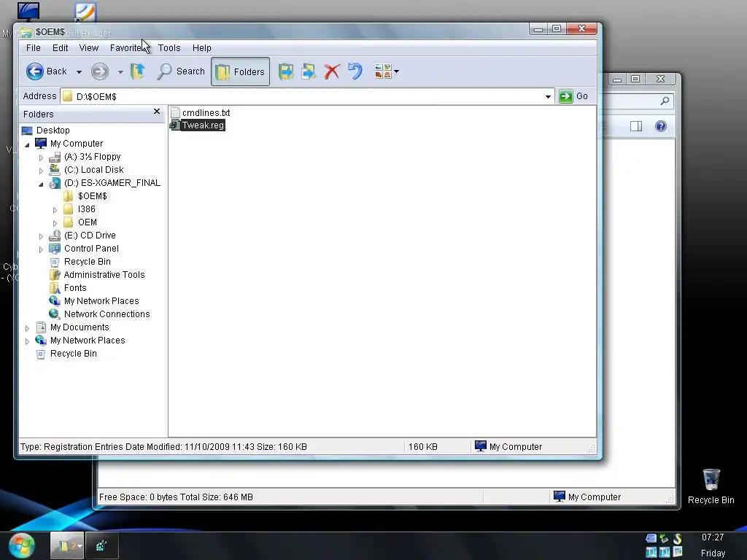
Task: Click the help icon in background window
Action: pyautogui.click(x=660, y=126)
